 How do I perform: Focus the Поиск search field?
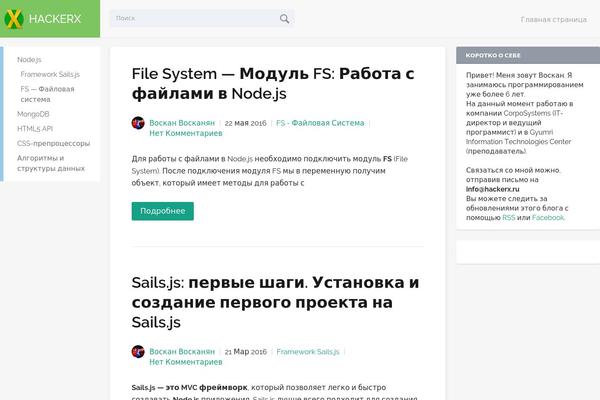click(202, 18)
